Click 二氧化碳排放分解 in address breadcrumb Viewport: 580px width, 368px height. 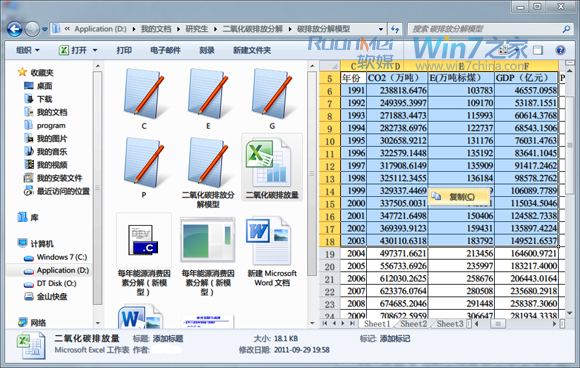click(x=252, y=29)
